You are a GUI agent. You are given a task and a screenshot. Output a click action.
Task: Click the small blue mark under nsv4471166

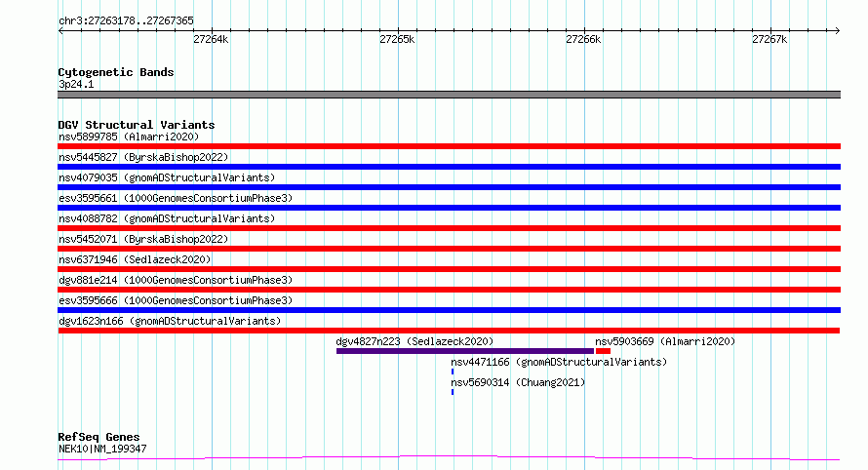pos(453,372)
